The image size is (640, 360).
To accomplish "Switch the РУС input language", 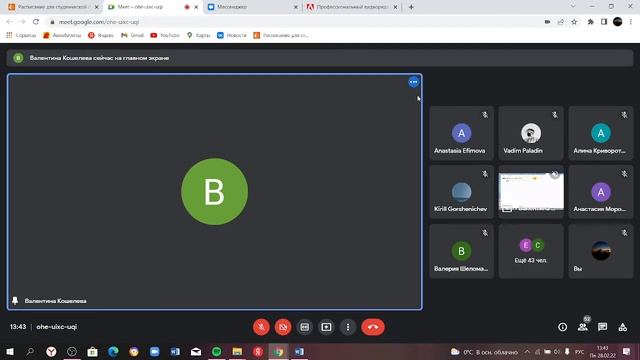I will (579, 351).
